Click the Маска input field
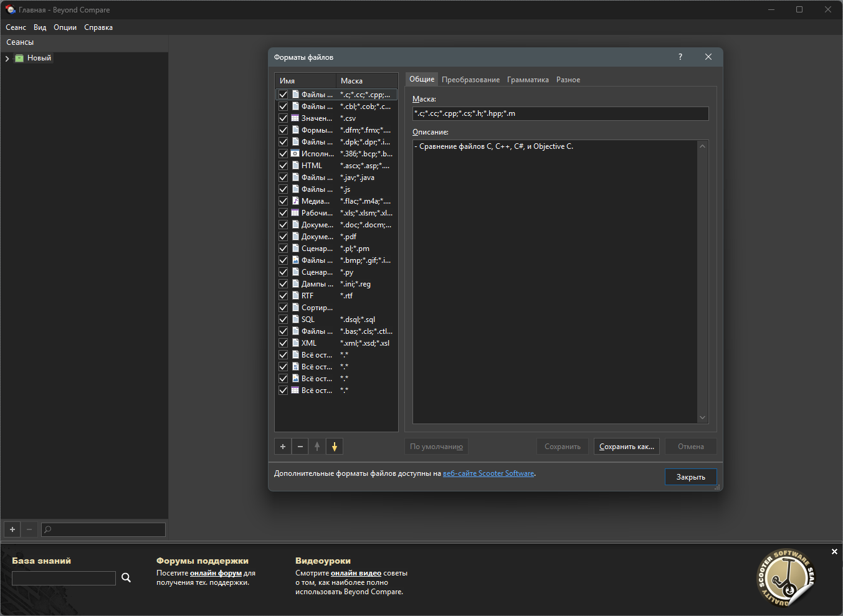Image resolution: width=843 pixels, height=616 pixels. 561,113
